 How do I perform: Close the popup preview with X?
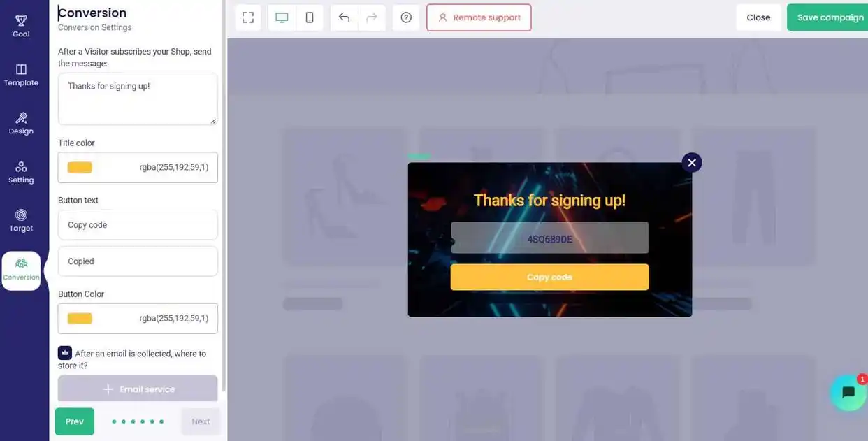pos(692,163)
